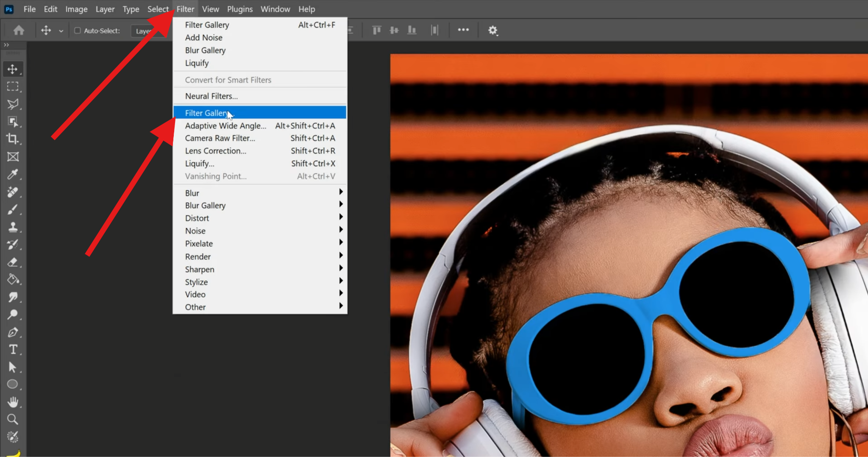Open the Layer auto-select dropdown
The height and width of the screenshot is (457, 868).
pos(148,31)
